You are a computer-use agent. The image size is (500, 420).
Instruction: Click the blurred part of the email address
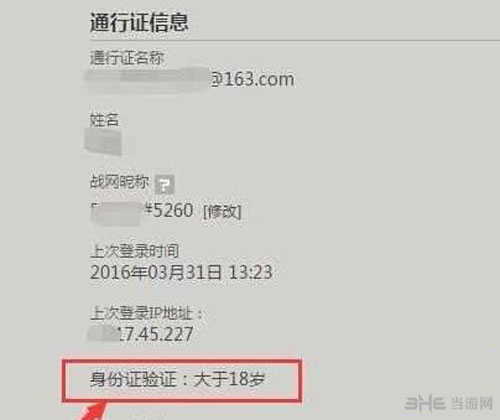pos(148,80)
